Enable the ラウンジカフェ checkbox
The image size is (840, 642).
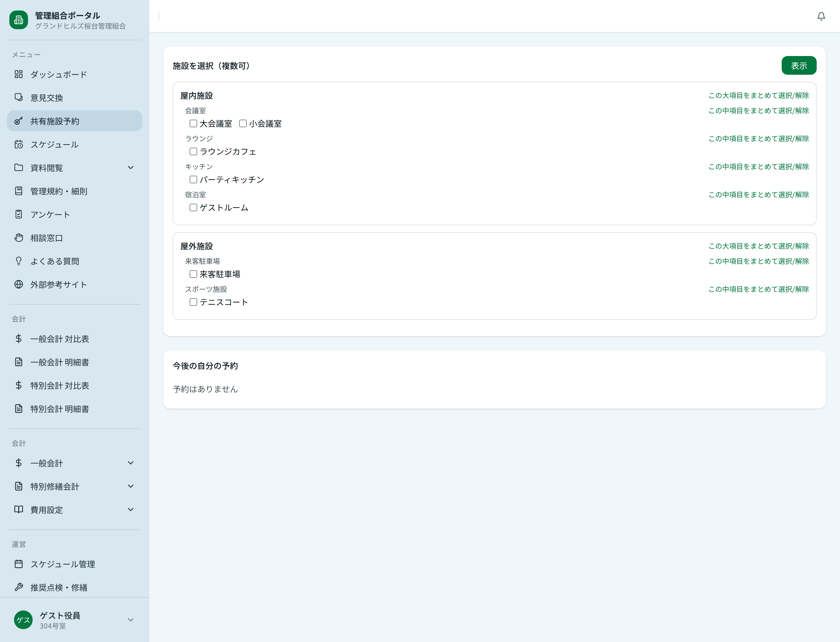click(193, 151)
